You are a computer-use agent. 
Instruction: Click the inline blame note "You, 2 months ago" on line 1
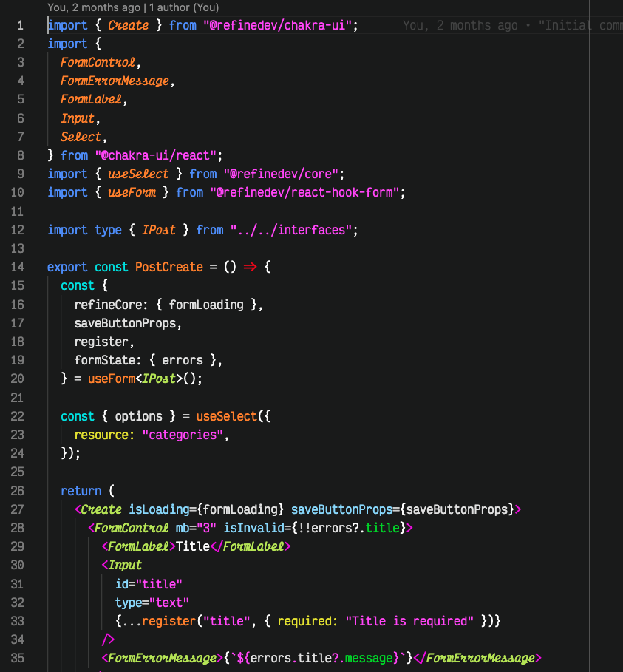pyautogui.click(x=460, y=25)
